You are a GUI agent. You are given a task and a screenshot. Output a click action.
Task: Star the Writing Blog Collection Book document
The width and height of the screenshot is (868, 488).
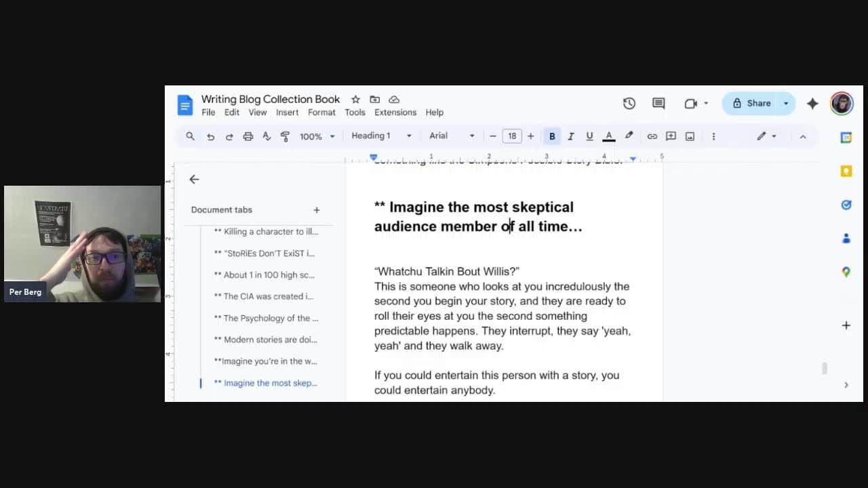click(355, 100)
